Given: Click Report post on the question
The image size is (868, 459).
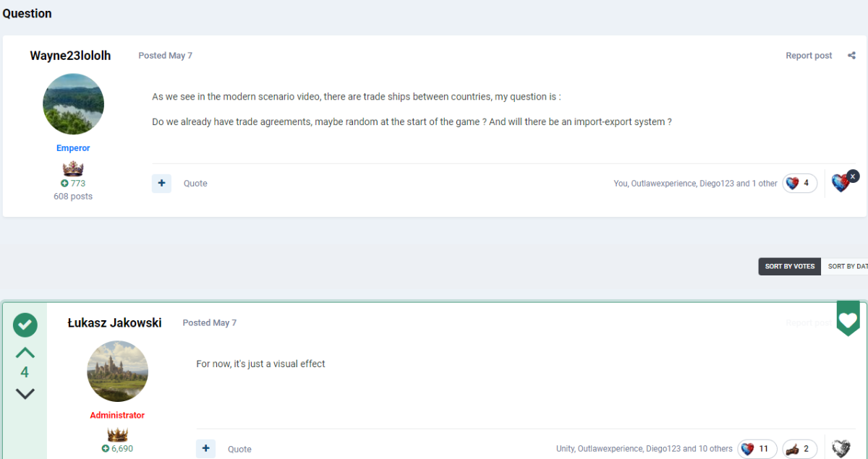Looking at the screenshot, I should pos(809,56).
